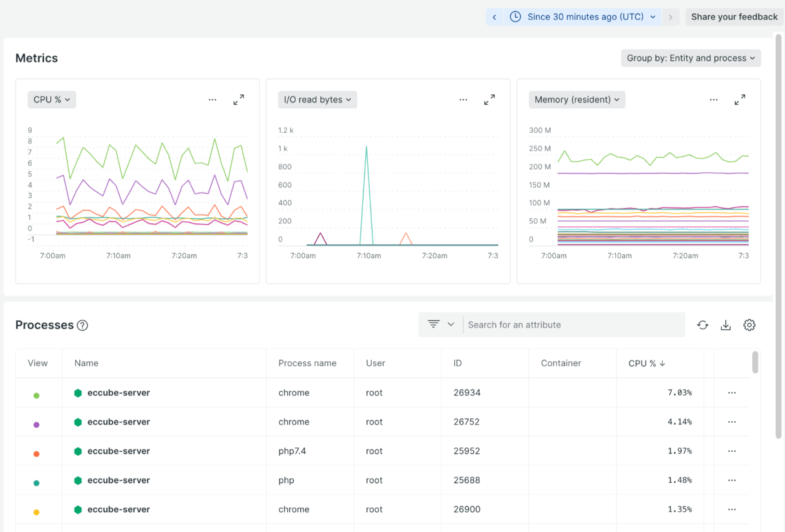
Task: Click the page vertical scrollbar
Action: coord(778,236)
